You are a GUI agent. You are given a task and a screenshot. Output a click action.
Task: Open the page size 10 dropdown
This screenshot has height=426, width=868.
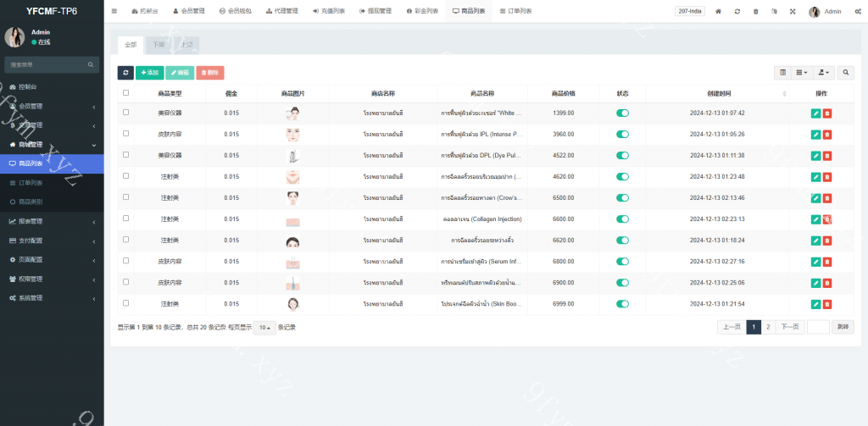coord(264,328)
